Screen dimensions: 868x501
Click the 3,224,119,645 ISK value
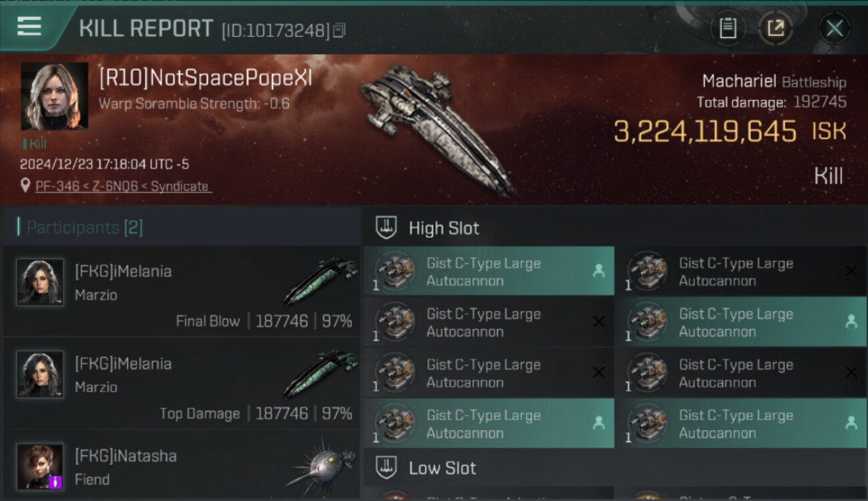tap(704, 132)
